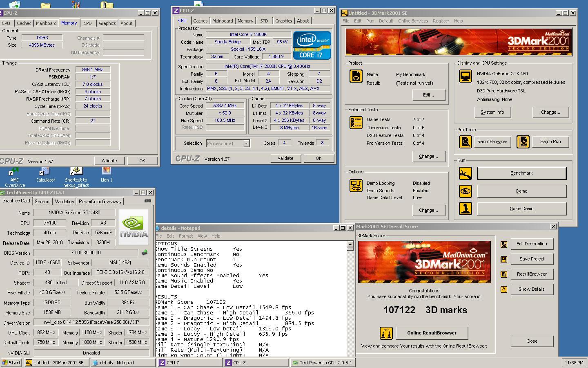Click the Show Details button
Viewport: 588px width, 368px height.
coord(532,289)
